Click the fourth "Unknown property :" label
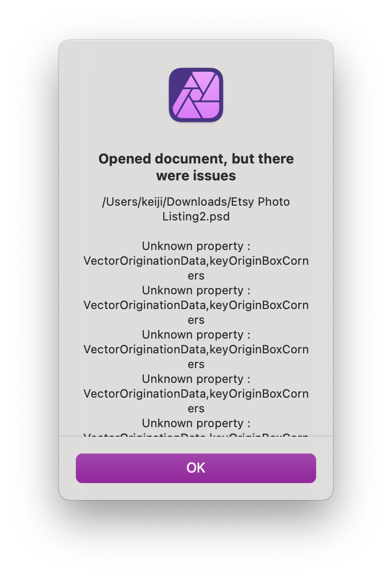The height and width of the screenshot is (578, 392). tap(196, 379)
